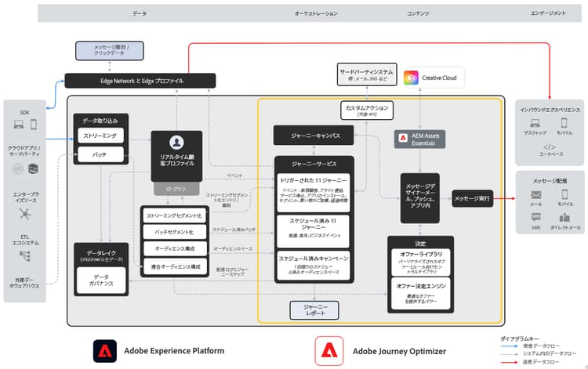Click the ストリーミング box in データ取り込み

point(100,136)
